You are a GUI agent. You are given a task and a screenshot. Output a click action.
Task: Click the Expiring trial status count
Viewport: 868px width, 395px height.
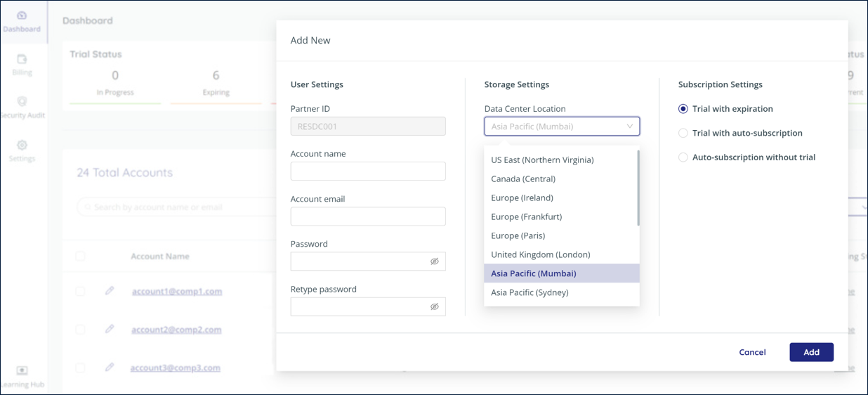pos(216,75)
